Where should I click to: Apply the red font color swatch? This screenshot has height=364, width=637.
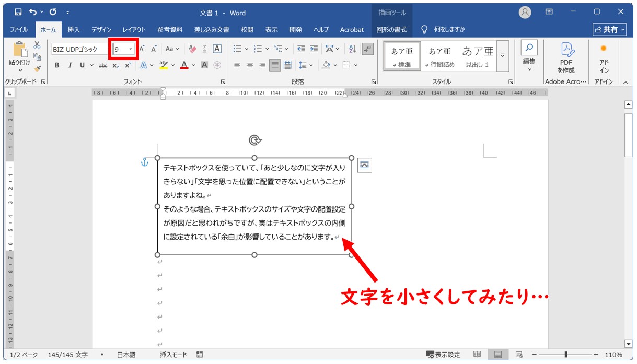(184, 65)
